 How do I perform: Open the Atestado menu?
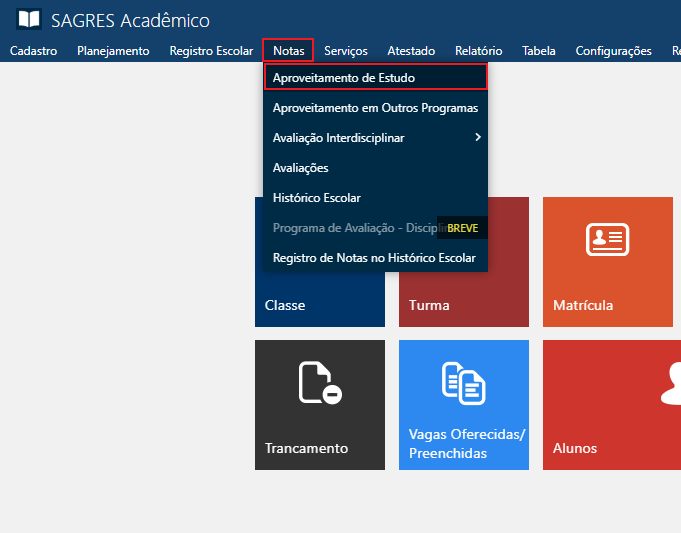click(x=411, y=51)
